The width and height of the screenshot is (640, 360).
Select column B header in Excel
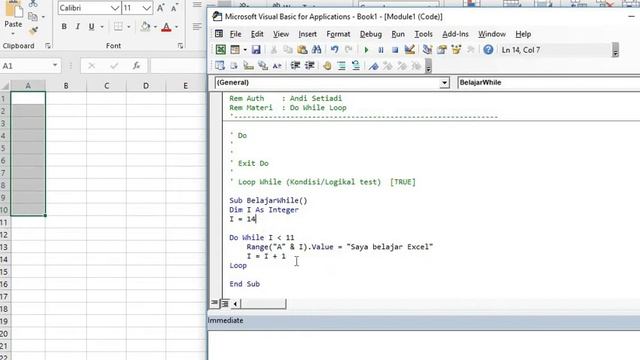click(66, 86)
